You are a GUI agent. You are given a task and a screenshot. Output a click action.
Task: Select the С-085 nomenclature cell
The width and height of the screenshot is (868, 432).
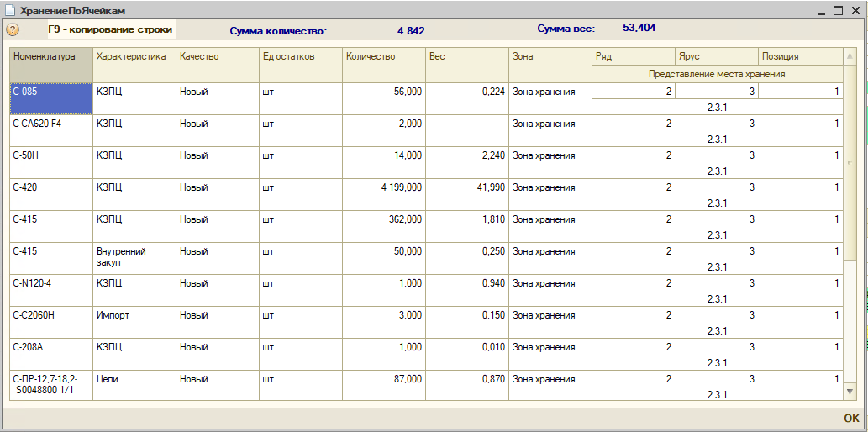(x=51, y=99)
